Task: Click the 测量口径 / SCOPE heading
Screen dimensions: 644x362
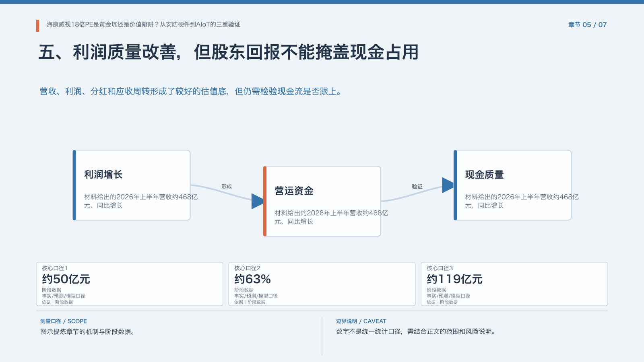Action: tap(64, 321)
